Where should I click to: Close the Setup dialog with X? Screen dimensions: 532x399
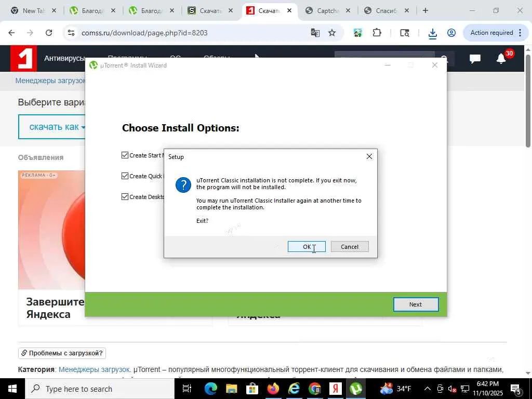coord(369,156)
